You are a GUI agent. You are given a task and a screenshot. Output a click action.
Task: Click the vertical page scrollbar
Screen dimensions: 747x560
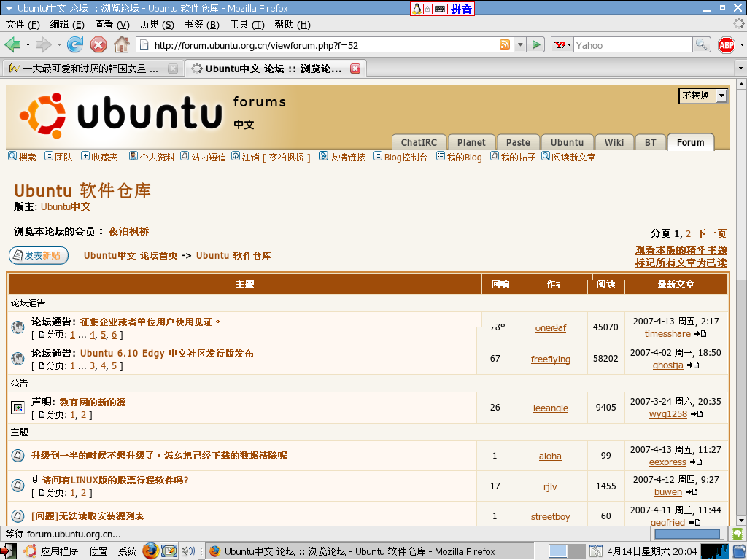point(741,303)
